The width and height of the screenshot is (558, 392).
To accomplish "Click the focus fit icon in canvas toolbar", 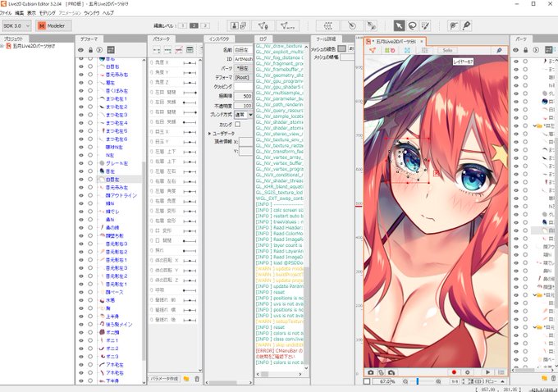I will pos(407,51).
